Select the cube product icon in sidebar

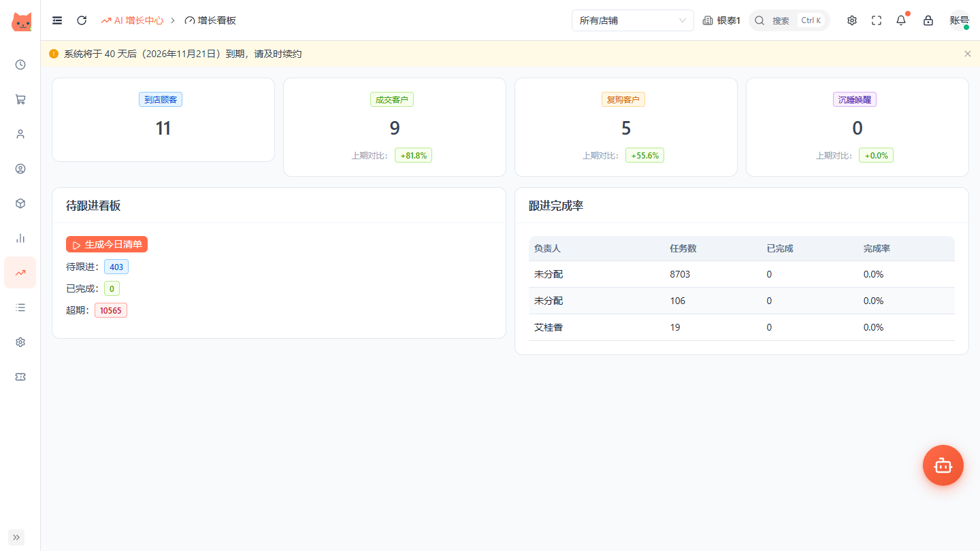click(20, 203)
